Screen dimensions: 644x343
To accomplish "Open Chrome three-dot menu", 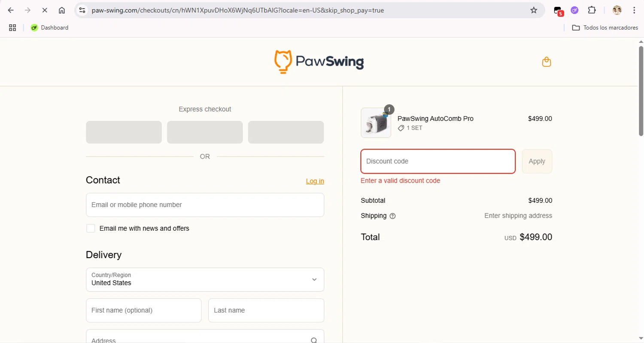I will click(634, 10).
